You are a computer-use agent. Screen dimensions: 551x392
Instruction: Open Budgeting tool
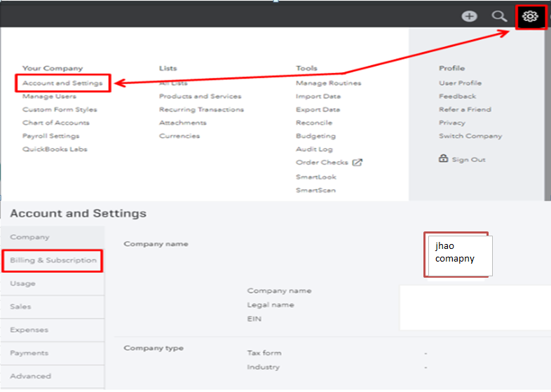point(316,136)
